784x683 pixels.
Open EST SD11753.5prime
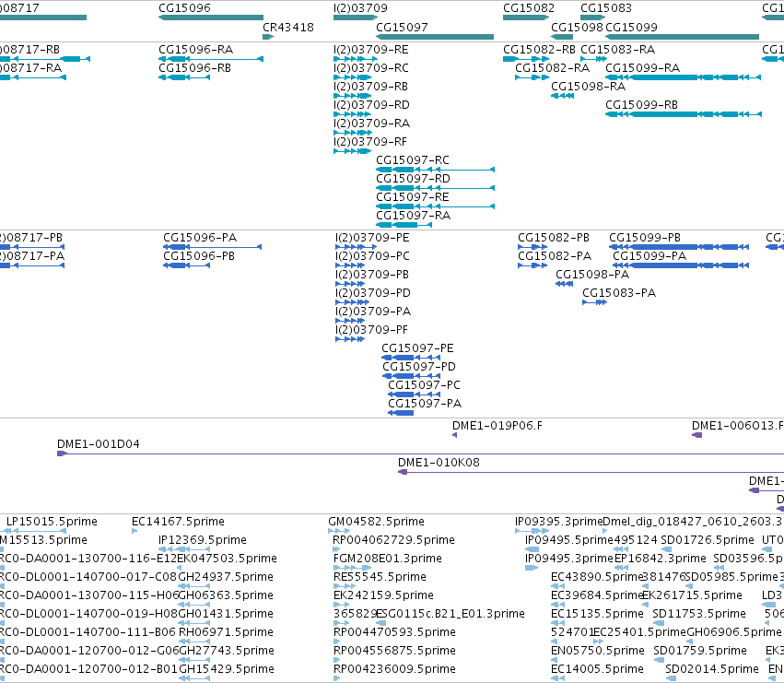699,614
